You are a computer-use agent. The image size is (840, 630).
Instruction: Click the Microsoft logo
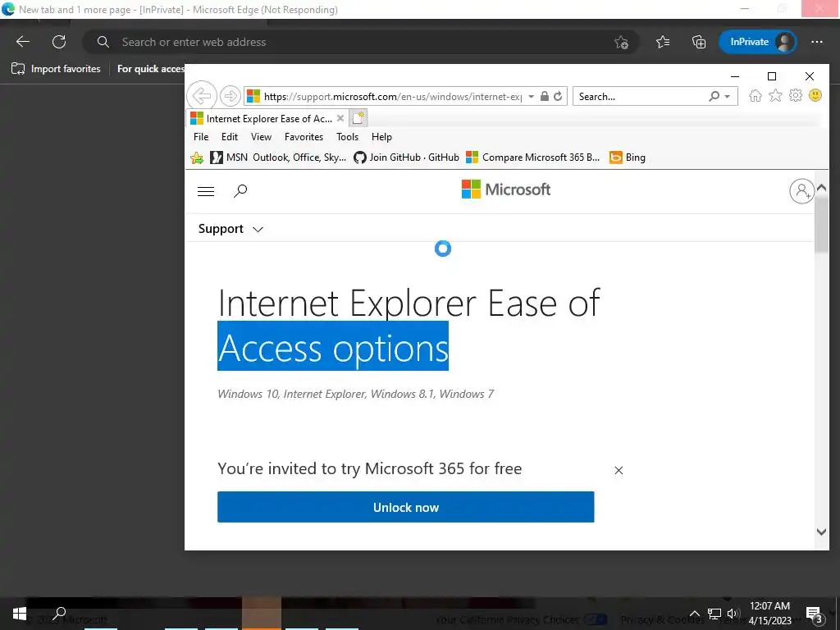pyautogui.click(x=505, y=189)
